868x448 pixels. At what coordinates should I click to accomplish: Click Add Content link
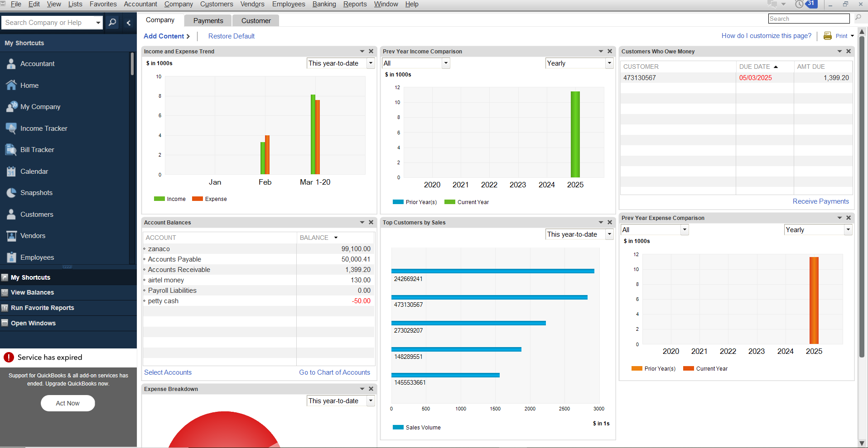(x=166, y=36)
